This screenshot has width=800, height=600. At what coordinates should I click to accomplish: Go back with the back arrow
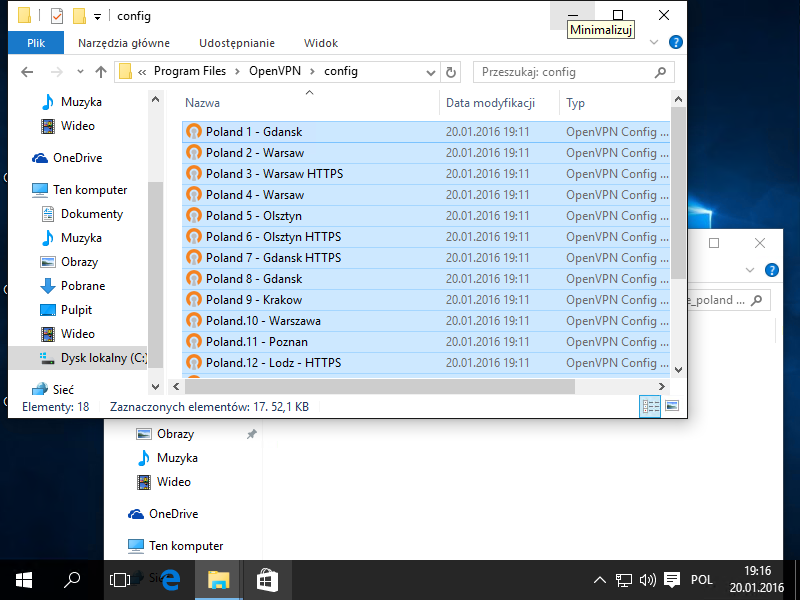point(27,72)
